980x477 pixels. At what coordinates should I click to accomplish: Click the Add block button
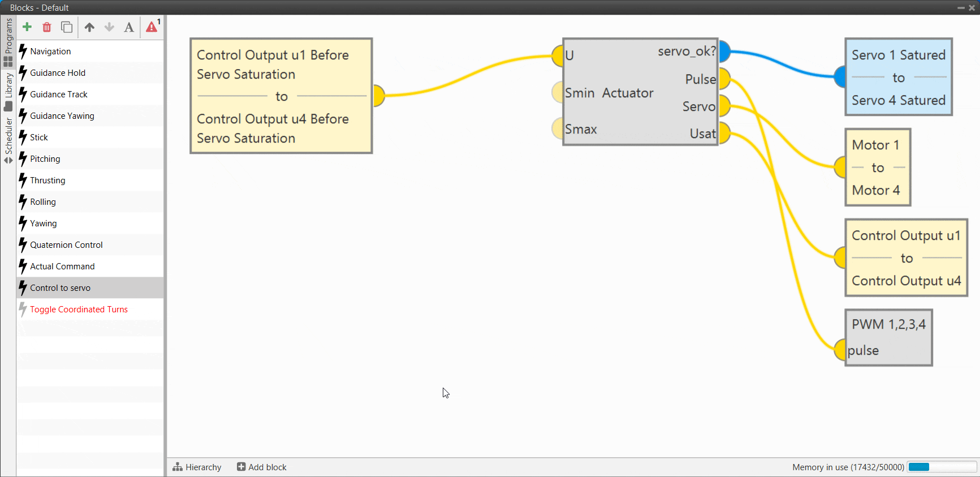262,467
